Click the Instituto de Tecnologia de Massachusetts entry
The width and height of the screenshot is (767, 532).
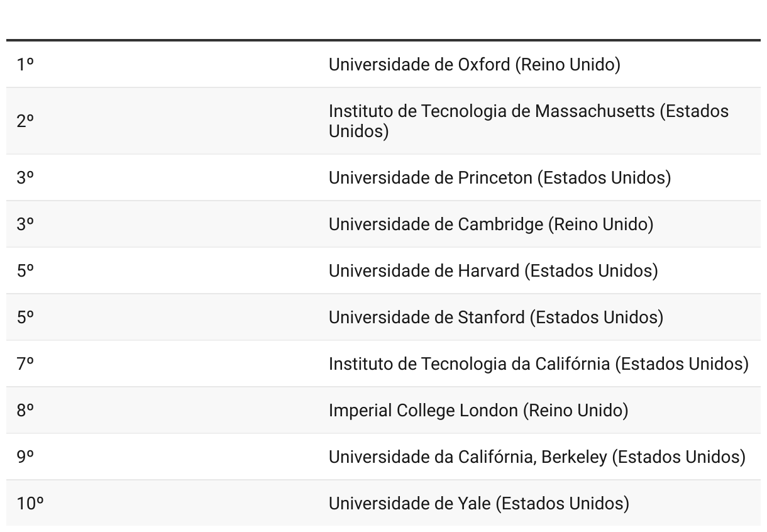click(529, 121)
